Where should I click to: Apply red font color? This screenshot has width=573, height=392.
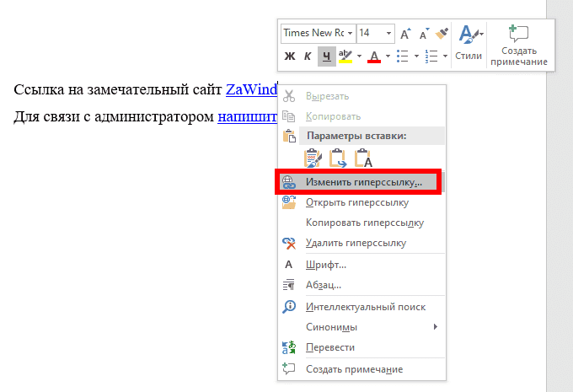point(374,56)
